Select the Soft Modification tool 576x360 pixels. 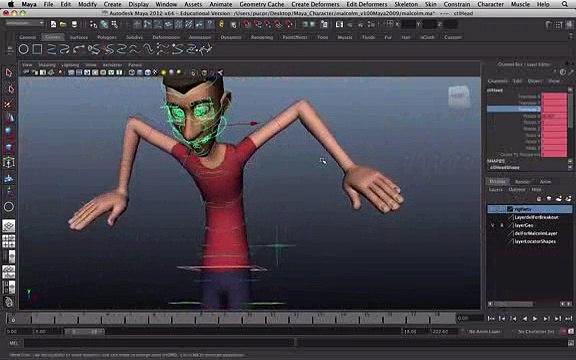click(9, 178)
